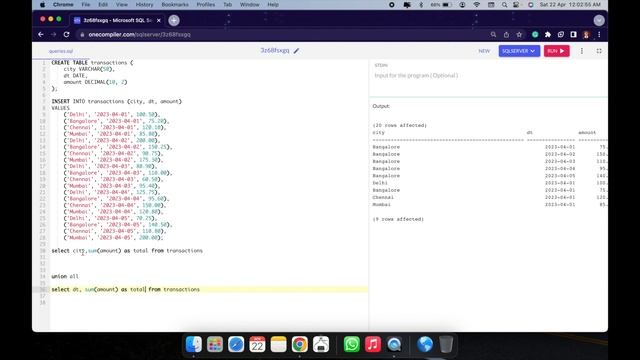The width and height of the screenshot is (640, 360).
Task: Open Finder from the Dock
Action: click(193, 344)
